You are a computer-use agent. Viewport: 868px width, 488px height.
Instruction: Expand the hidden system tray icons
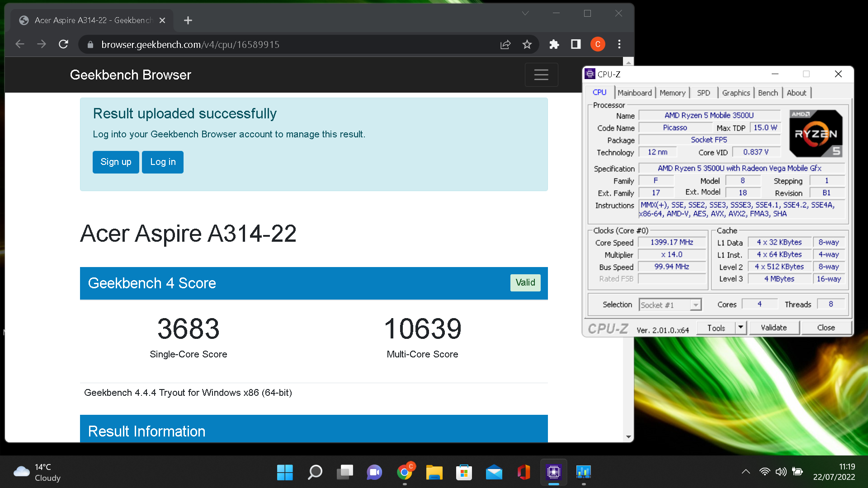[746, 472]
